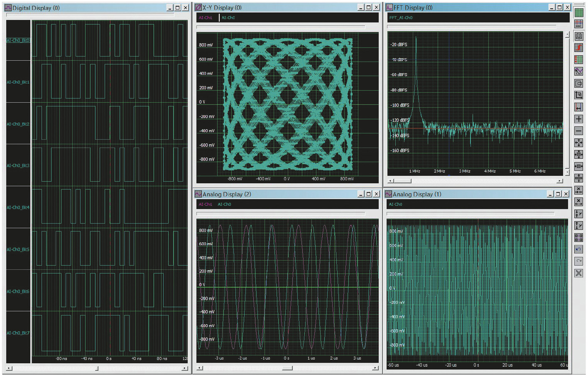Click overview bar under FFT Display tab

[x=472, y=27]
